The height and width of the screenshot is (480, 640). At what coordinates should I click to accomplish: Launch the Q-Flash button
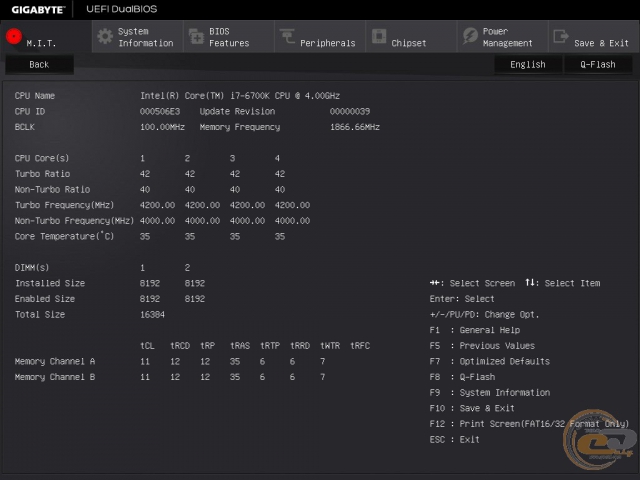click(x=598, y=64)
